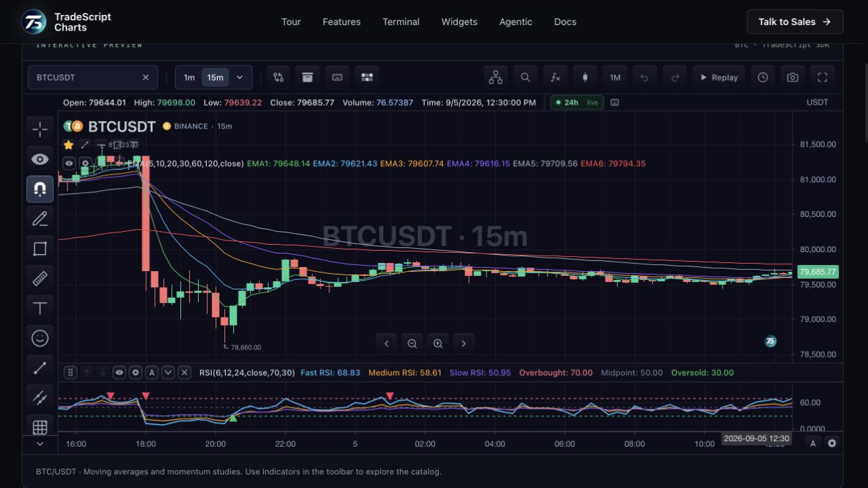The image size is (868, 488).
Task: Open the Widgets nav item
Action: pos(459,22)
